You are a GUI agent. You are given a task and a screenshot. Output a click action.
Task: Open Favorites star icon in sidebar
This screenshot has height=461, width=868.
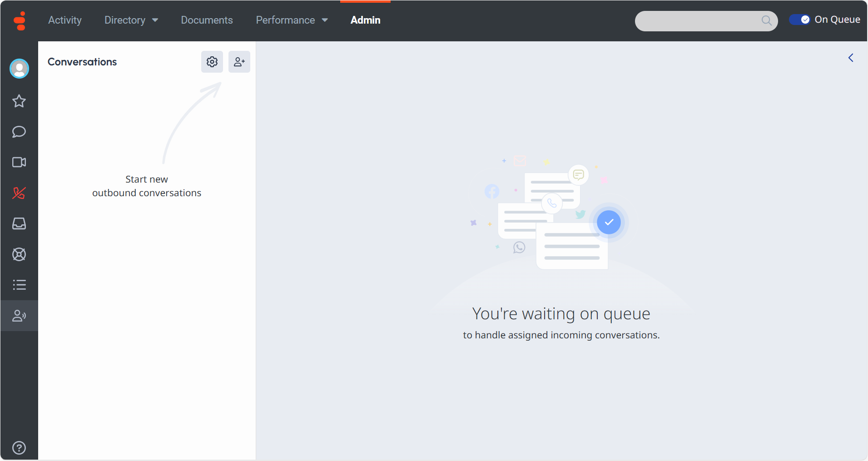tap(19, 101)
